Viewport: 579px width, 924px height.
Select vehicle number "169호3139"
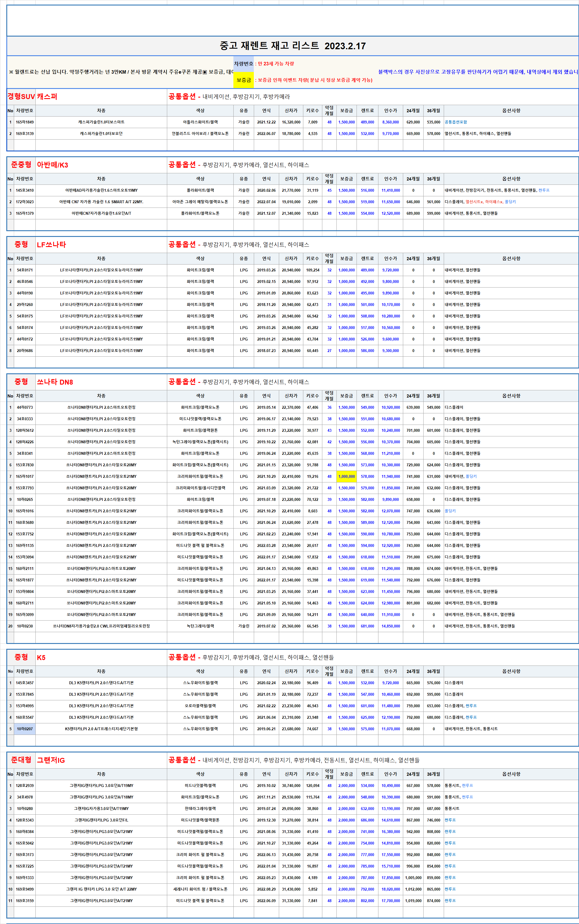[x=24, y=134]
